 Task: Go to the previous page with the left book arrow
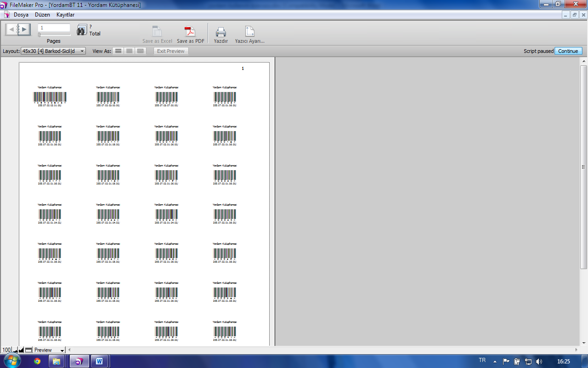click(11, 30)
